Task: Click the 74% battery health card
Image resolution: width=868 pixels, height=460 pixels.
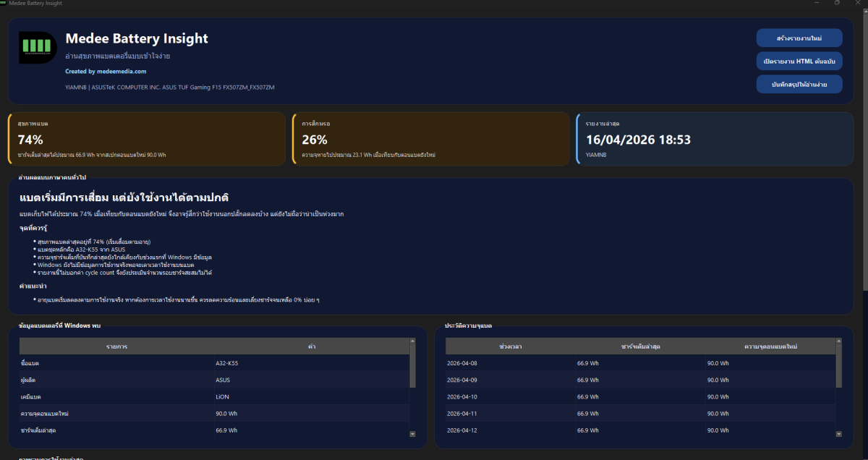Action: 147,138
